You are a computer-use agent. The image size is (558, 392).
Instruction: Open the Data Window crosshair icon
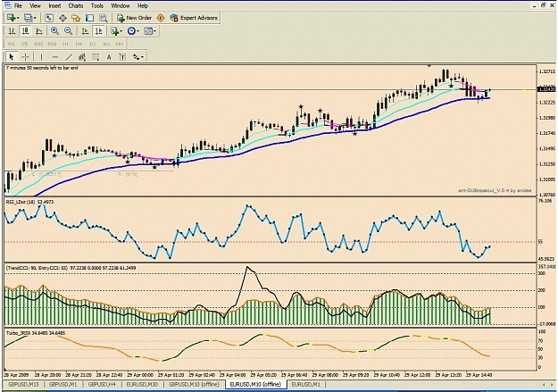point(62,18)
